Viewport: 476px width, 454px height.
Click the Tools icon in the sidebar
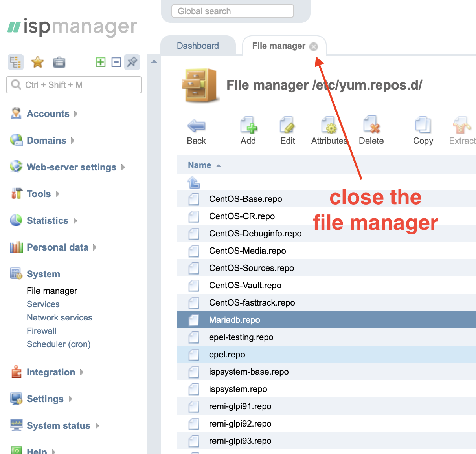[16, 193]
